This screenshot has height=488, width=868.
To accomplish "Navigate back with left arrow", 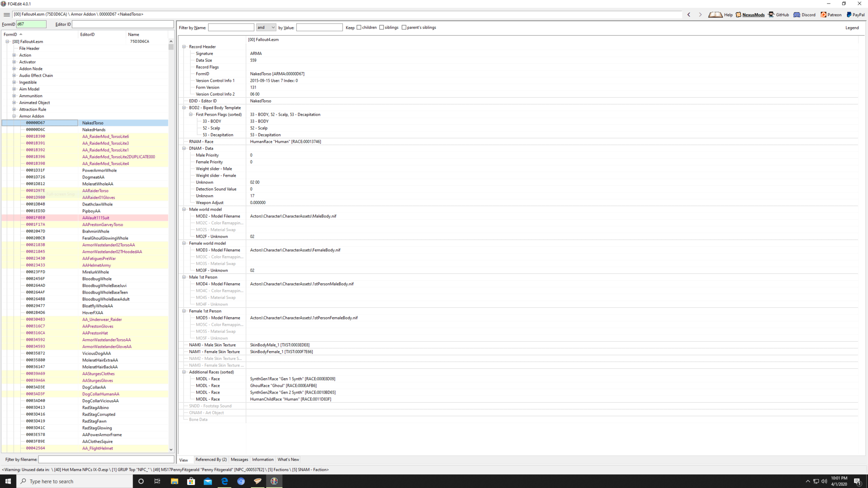I will 689,14.
